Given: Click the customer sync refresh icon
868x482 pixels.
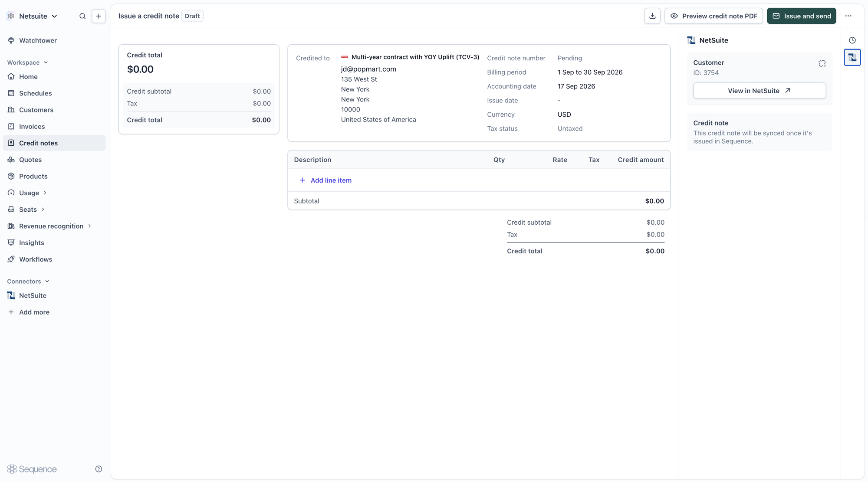Looking at the screenshot, I should click(x=822, y=63).
